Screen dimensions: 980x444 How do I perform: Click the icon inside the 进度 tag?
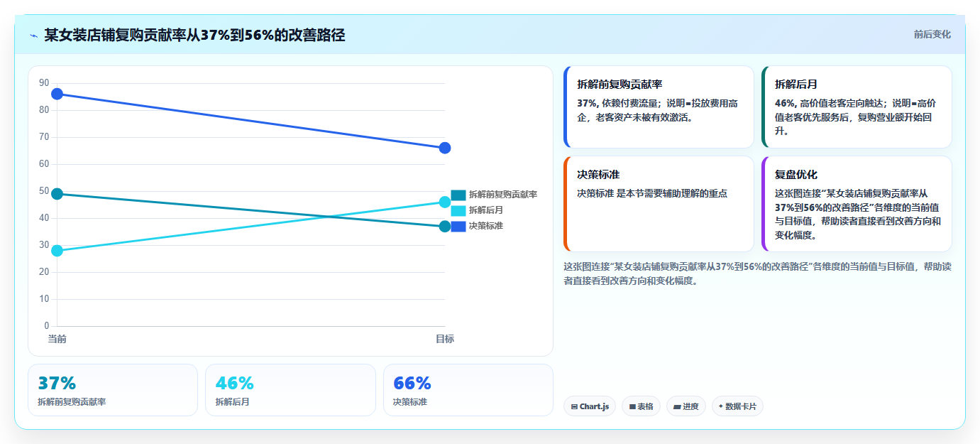tap(677, 407)
